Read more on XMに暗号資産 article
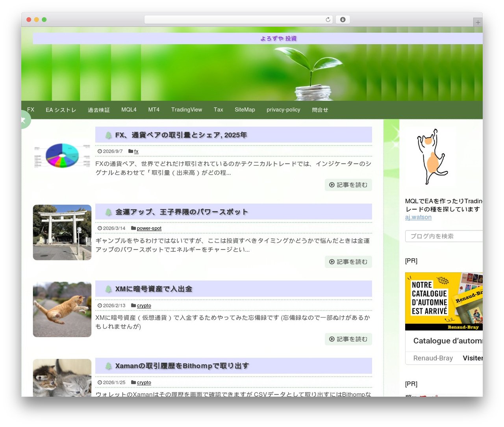The width and height of the screenshot is (504, 427). pos(348,339)
